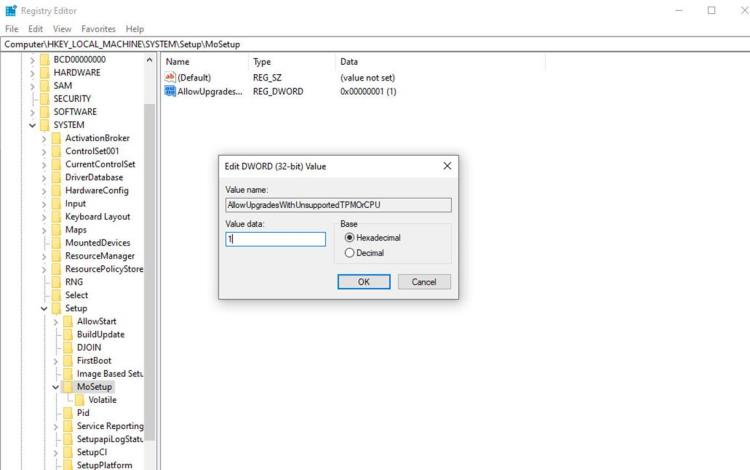Collapse the SYSTEM tree node

[32, 125]
